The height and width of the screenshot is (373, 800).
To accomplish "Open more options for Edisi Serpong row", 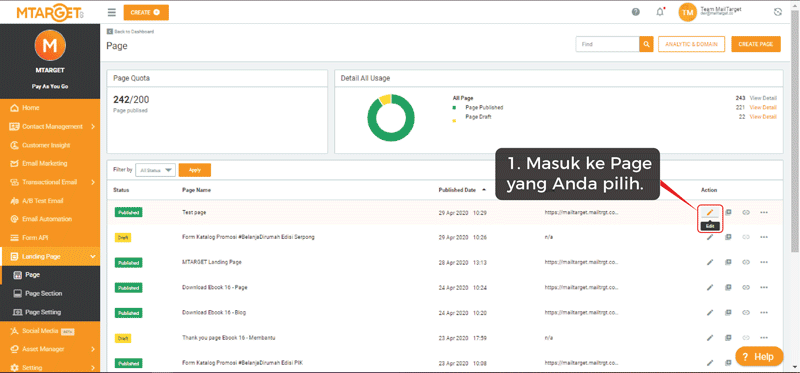I will tap(764, 237).
